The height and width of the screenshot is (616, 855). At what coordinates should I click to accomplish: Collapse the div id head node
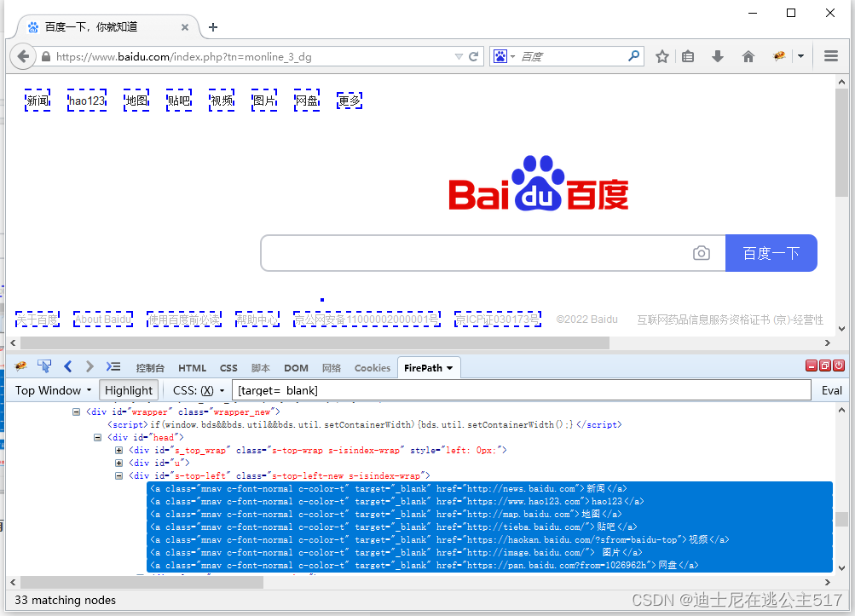click(98, 437)
